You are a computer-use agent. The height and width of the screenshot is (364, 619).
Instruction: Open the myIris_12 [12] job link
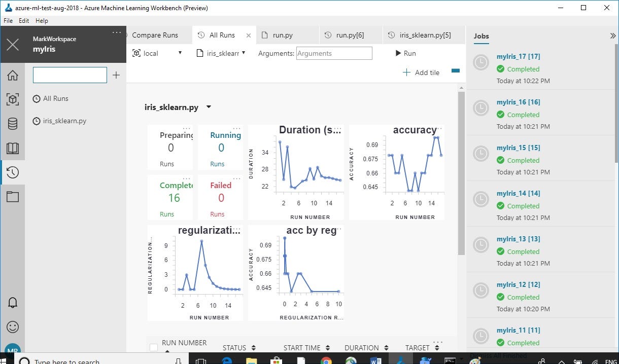[x=518, y=284]
